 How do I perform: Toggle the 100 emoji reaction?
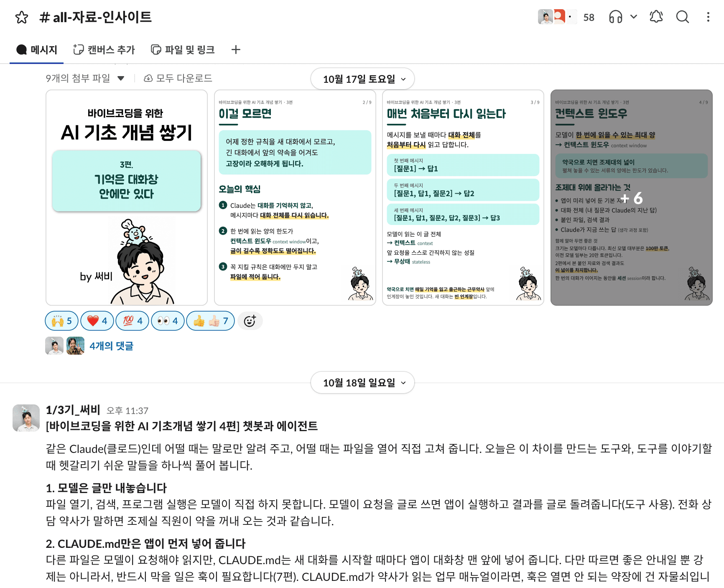pos(132,321)
